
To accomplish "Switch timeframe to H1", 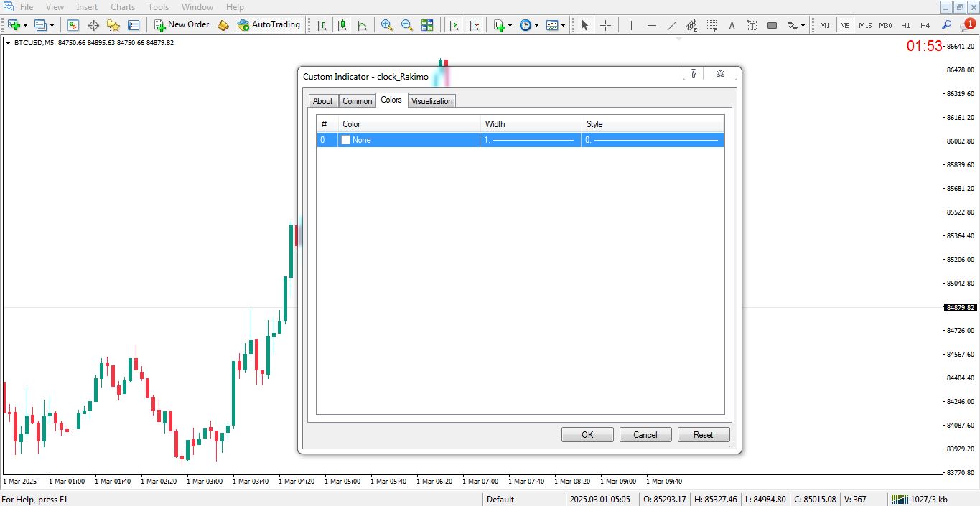I will 905,25.
